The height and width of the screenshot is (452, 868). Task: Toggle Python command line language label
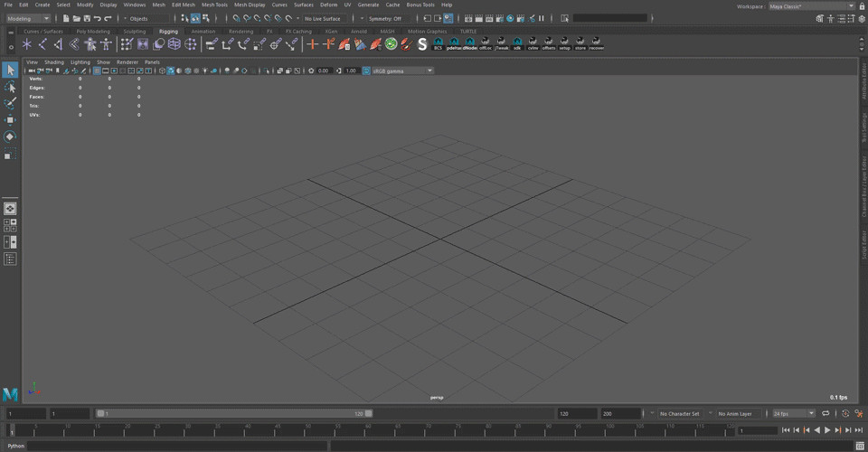point(16,446)
